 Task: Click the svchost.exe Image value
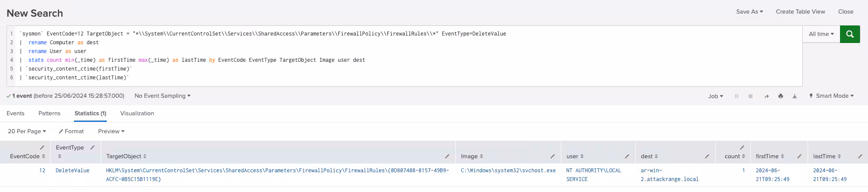[x=508, y=171]
